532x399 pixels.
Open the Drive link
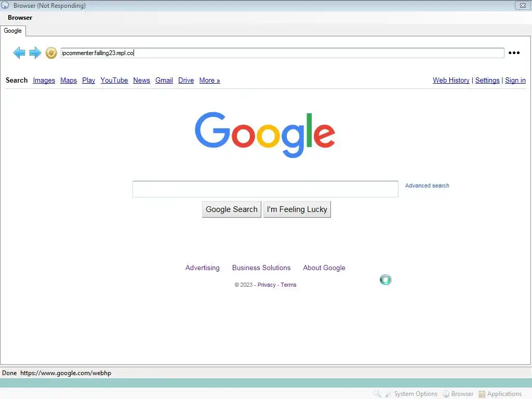pyautogui.click(x=186, y=81)
